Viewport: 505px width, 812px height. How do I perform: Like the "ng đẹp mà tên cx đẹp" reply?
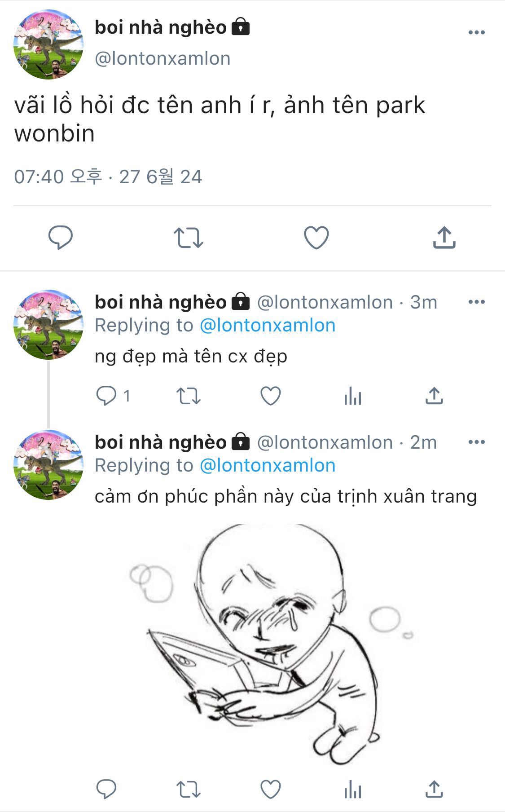[270, 396]
